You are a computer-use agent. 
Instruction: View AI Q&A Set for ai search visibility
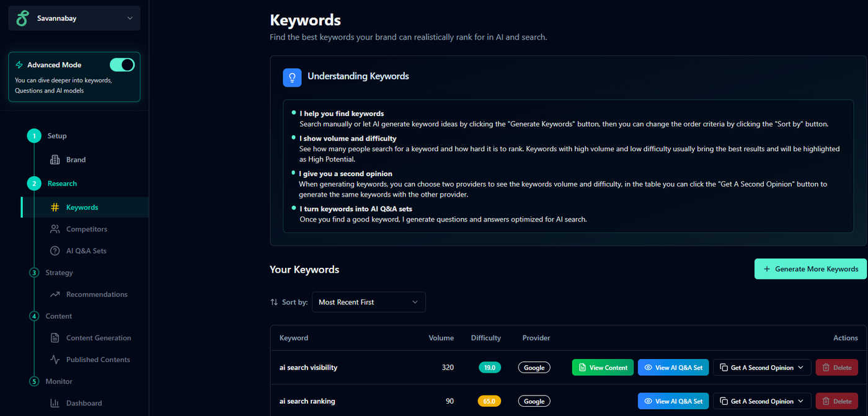pyautogui.click(x=673, y=368)
